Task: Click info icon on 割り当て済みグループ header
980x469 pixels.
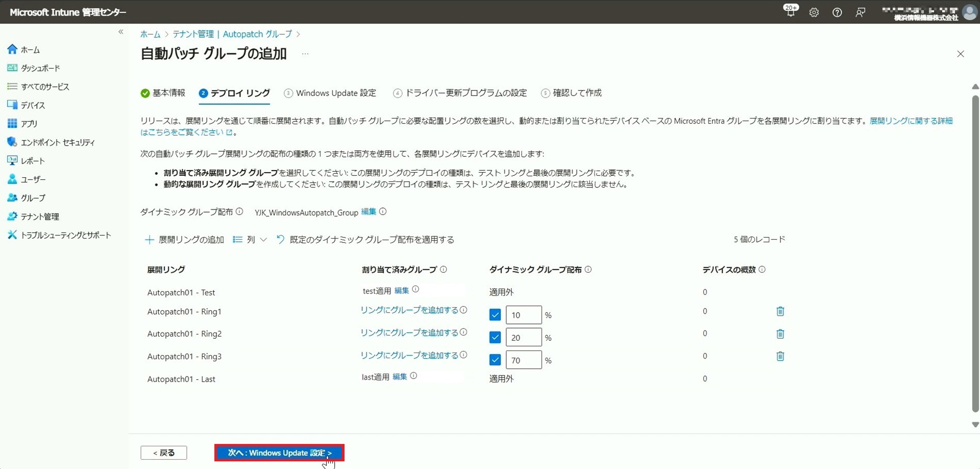Action: pos(443,269)
